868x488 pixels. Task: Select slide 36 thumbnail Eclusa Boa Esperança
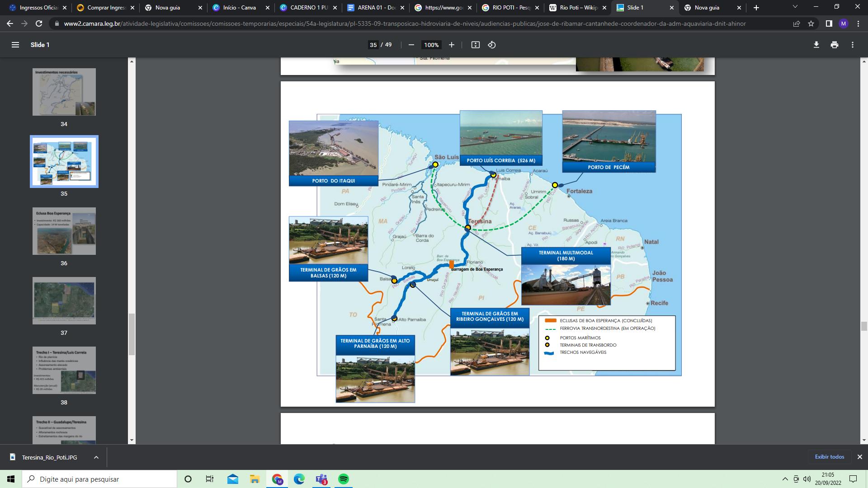click(64, 231)
